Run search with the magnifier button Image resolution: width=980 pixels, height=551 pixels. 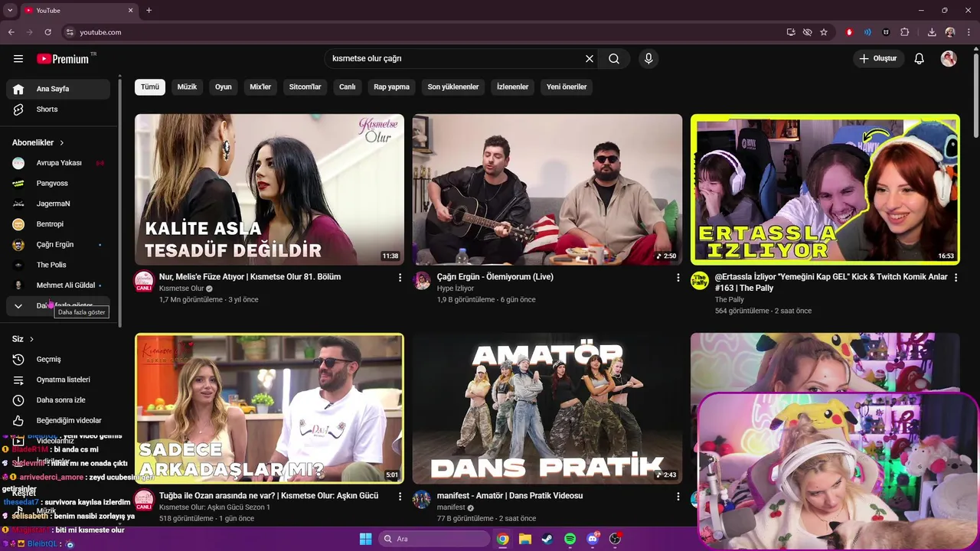614,59
